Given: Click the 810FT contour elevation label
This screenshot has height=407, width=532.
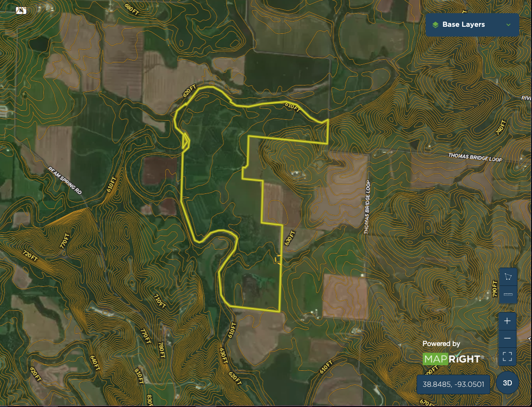Looking at the screenshot, I should pos(139,375).
